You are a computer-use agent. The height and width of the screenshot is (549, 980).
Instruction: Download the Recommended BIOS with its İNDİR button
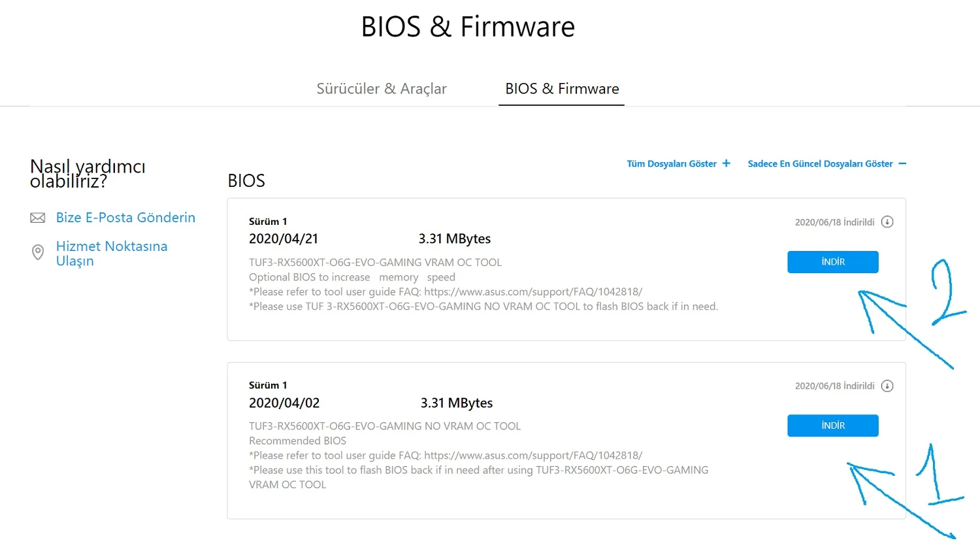coord(832,425)
